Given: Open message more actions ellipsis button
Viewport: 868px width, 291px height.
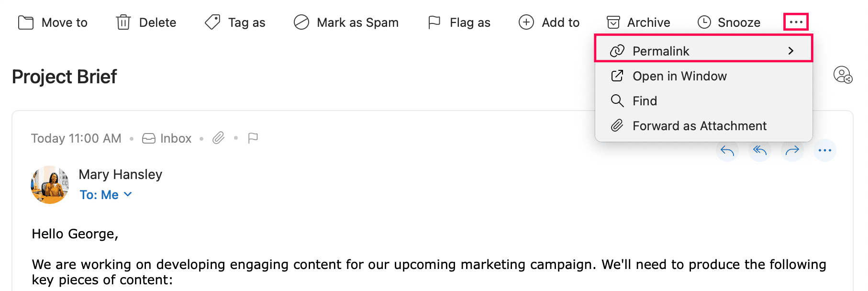Looking at the screenshot, I should [825, 151].
